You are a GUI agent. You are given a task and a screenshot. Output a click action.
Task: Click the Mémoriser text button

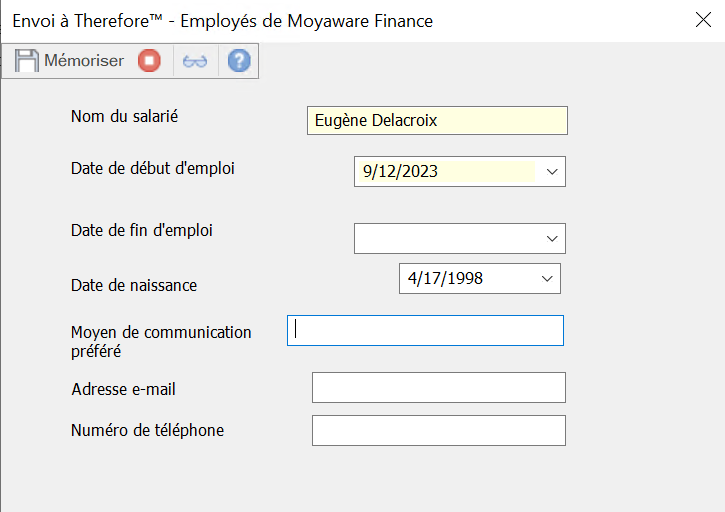[84, 61]
